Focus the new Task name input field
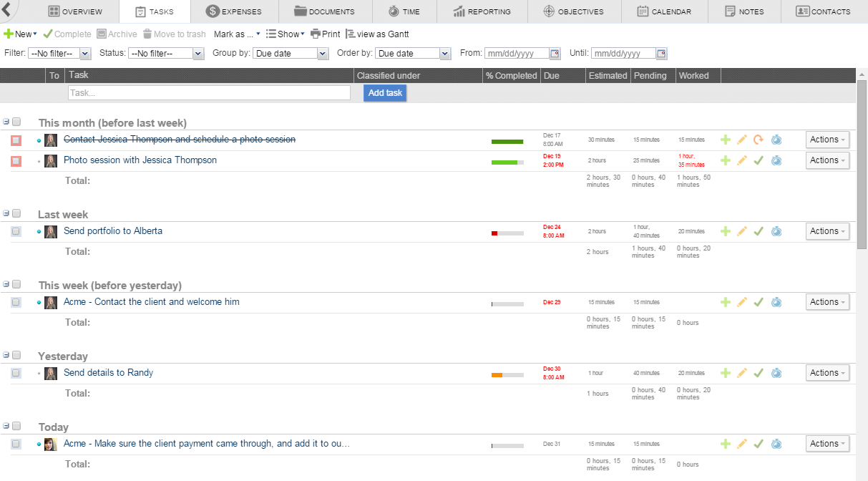Viewport: 868px width, 481px height. coord(209,93)
